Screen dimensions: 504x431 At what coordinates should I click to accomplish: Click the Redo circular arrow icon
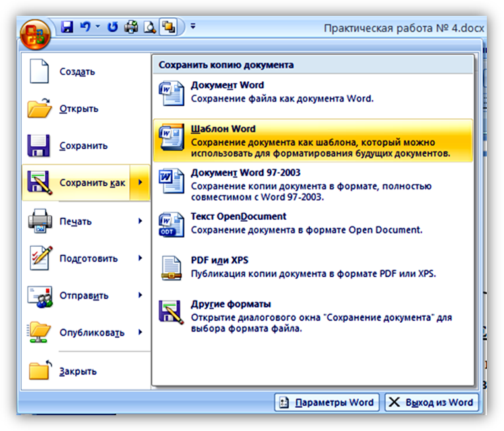[113, 26]
